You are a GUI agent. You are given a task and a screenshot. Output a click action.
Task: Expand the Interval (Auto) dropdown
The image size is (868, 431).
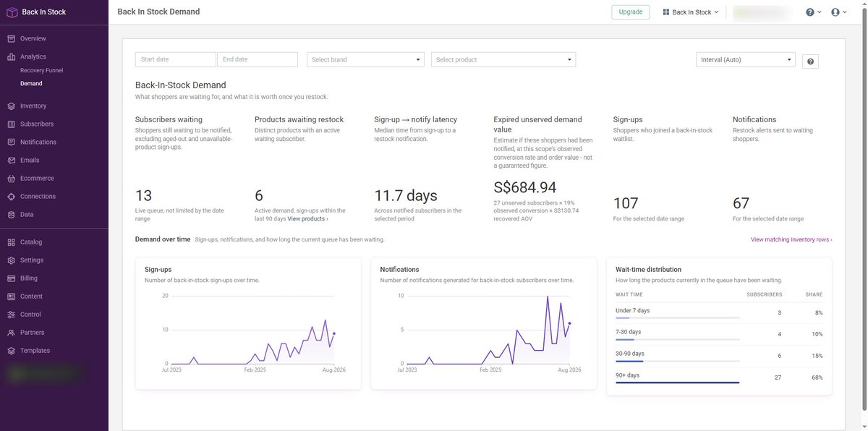click(x=746, y=60)
